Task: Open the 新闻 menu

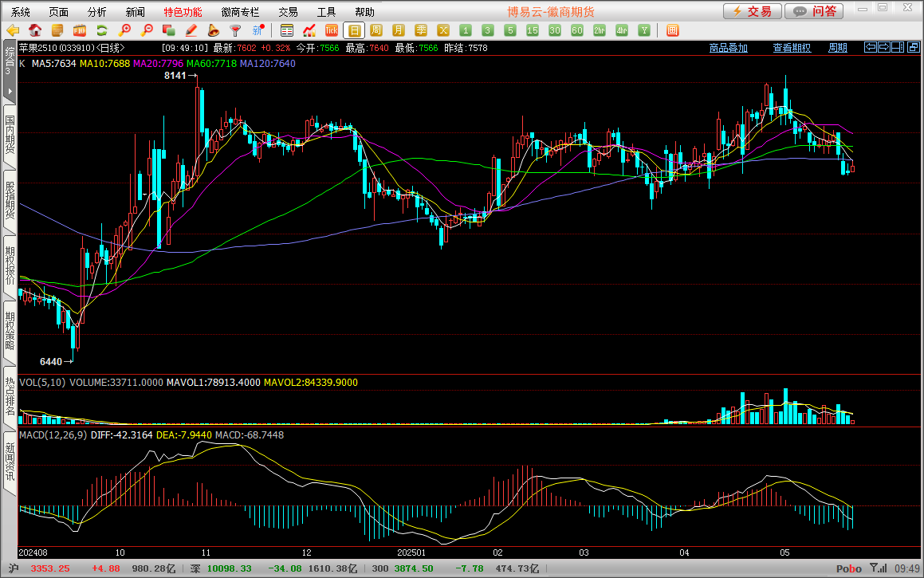Action: click(x=135, y=12)
